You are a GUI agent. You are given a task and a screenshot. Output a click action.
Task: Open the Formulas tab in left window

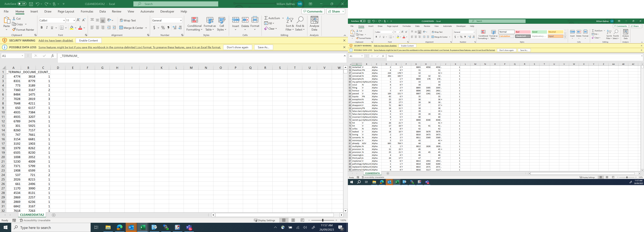click(87, 12)
